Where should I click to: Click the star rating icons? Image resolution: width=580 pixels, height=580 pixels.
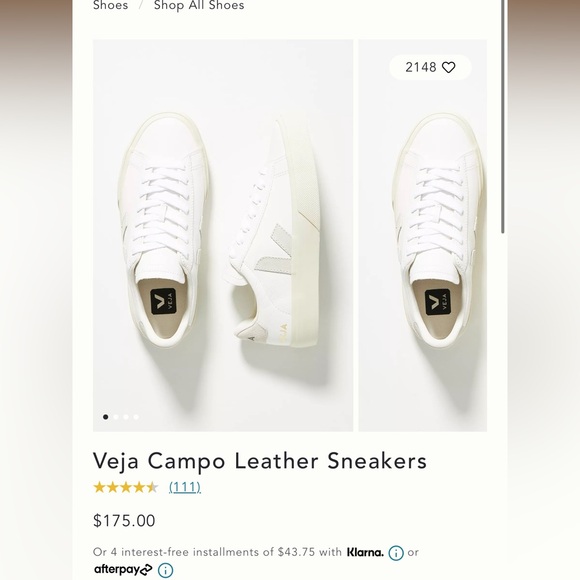(126, 487)
